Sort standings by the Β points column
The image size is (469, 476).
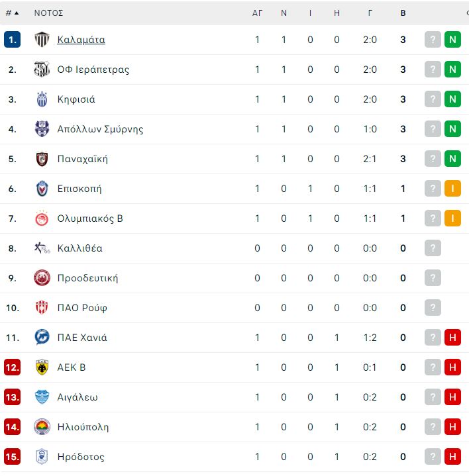[403, 13]
